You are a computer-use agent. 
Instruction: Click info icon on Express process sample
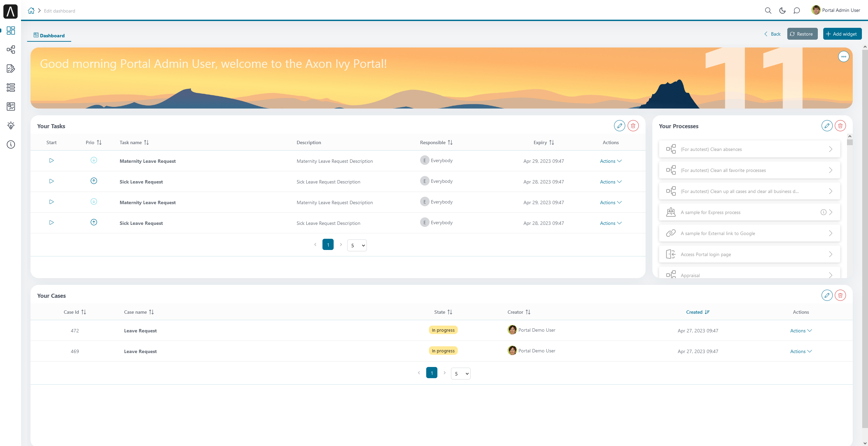pos(823,212)
